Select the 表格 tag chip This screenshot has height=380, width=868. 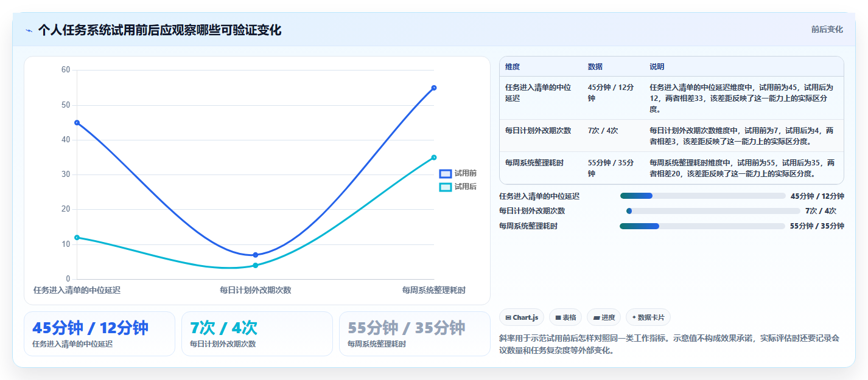coord(565,317)
